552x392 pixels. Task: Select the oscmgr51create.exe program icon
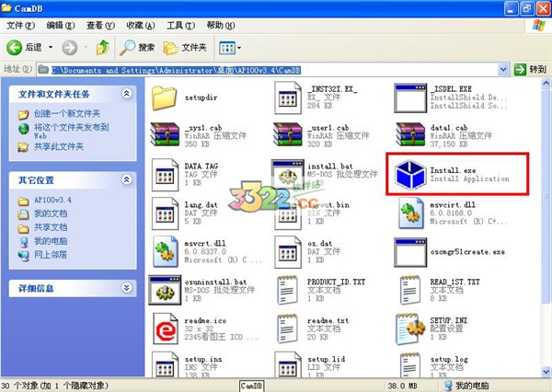(410, 252)
